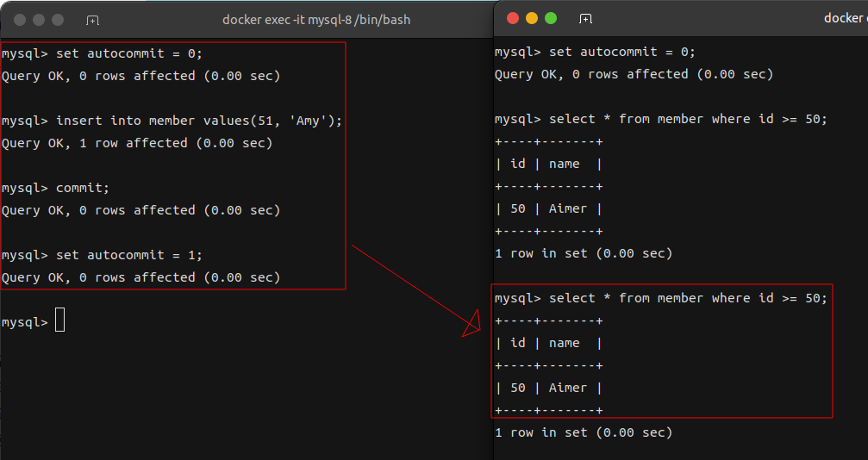
Task: Minimize the right terminal with the yellow button
Action: [x=532, y=18]
